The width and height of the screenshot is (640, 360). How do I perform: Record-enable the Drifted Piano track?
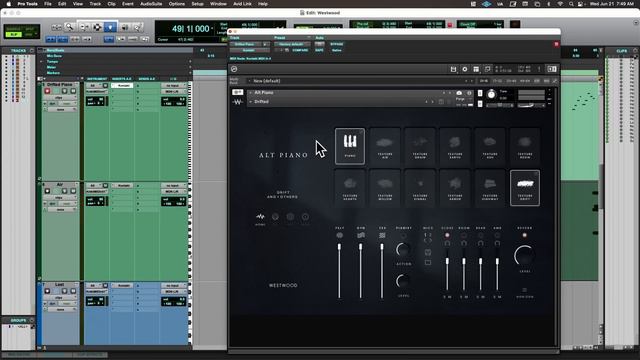click(x=47, y=91)
